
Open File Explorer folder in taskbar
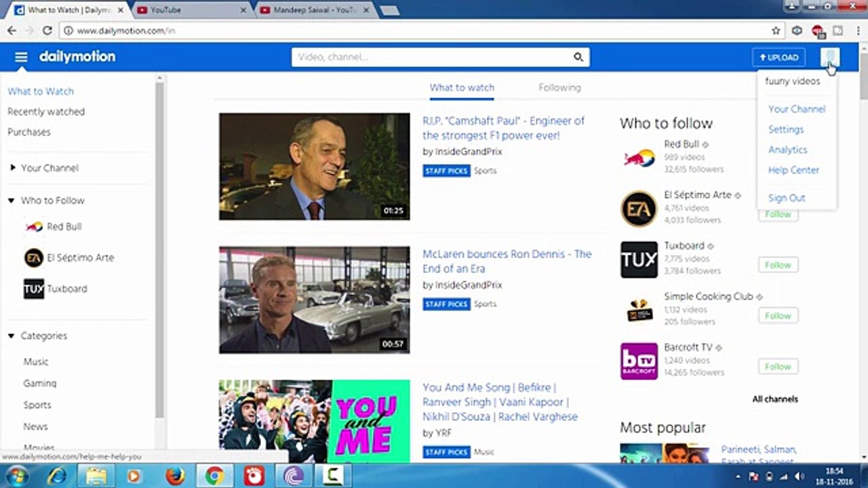(96, 476)
